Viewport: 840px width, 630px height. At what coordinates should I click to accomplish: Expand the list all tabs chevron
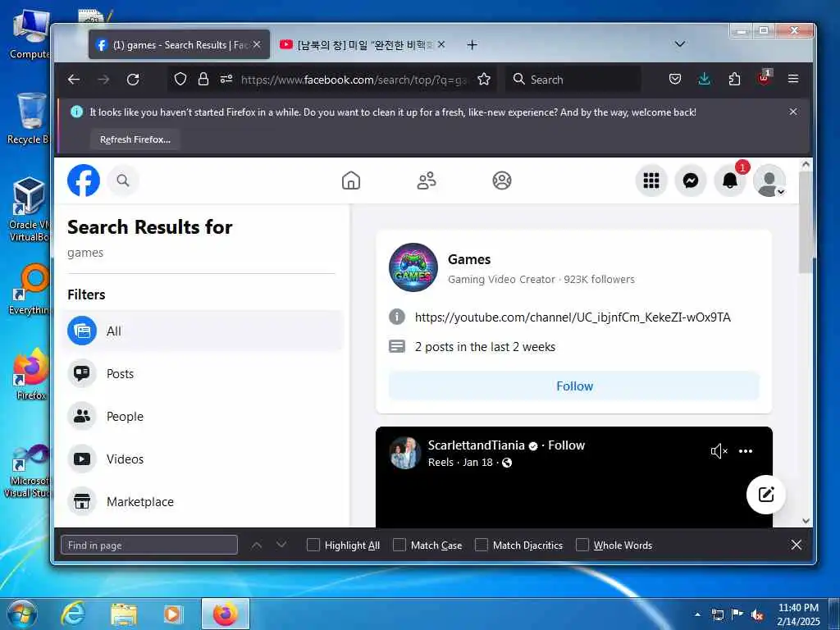[x=679, y=44]
